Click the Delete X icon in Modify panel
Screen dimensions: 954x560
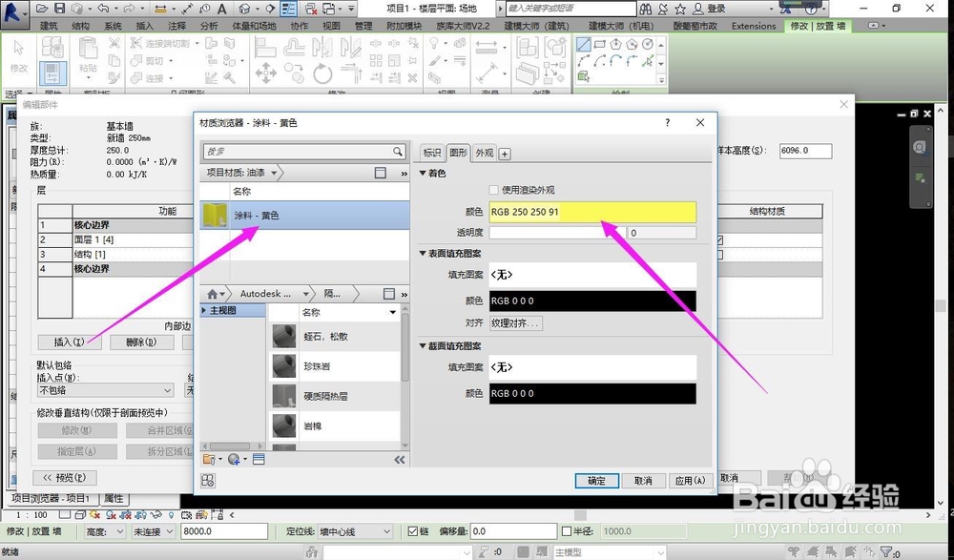click(x=412, y=78)
